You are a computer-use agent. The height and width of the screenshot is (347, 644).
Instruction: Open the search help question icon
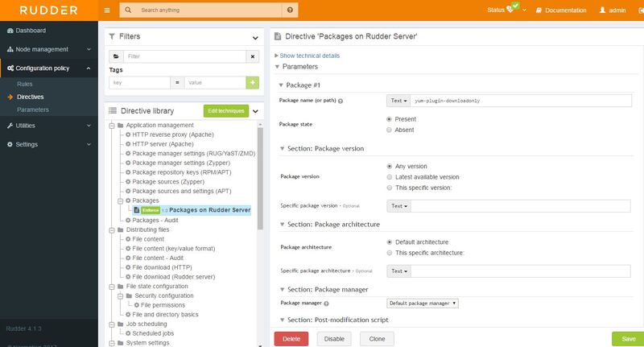290,10
